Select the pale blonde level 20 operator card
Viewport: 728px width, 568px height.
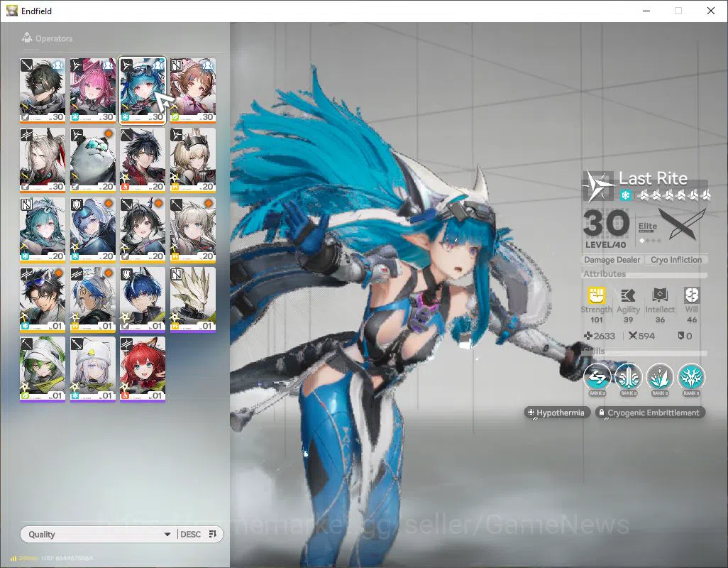pyautogui.click(x=193, y=229)
